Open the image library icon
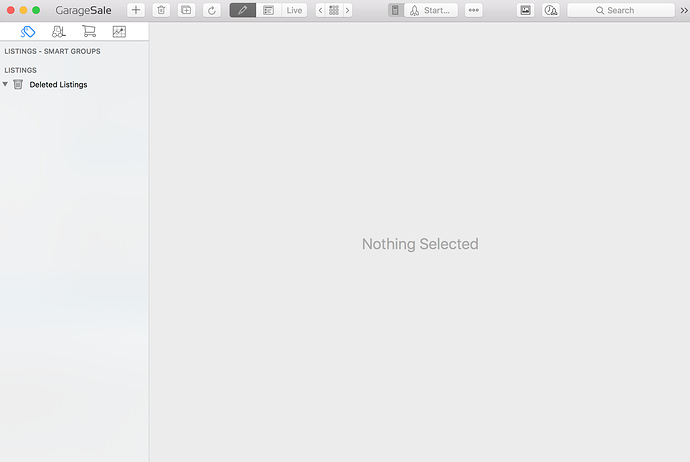Image resolution: width=690 pixels, height=462 pixels. tap(525, 10)
